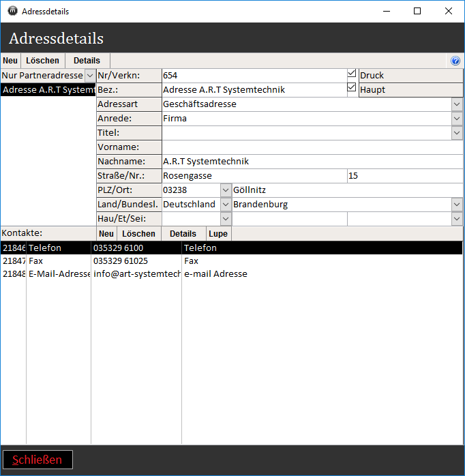Image resolution: width=465 pixels, height=476 pixels.
Task: Click Neu in the top address toolbar
Action: 10,61
